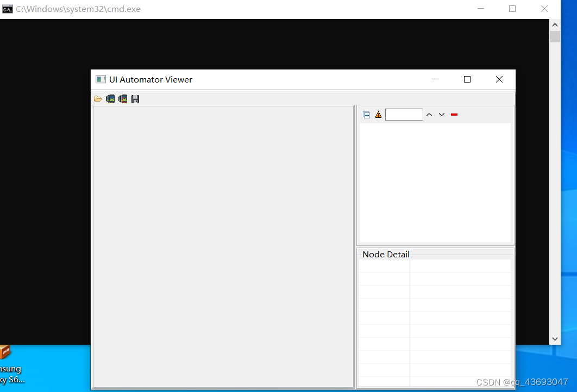Expand all nodes in the hierarchy panel
Image resolution: width=577 pixels, height=392 pixels.
pyautogui.click(x=367, y=115)
